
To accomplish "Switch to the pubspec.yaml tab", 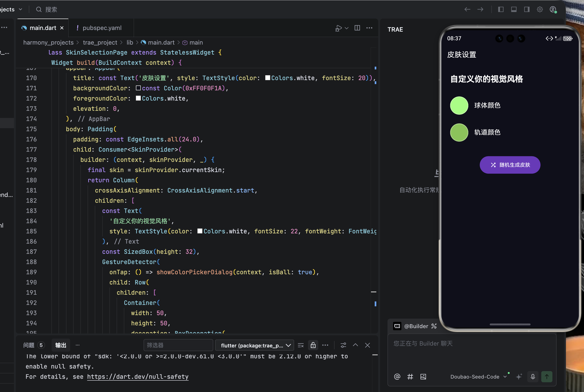I will tap(102, 28).
